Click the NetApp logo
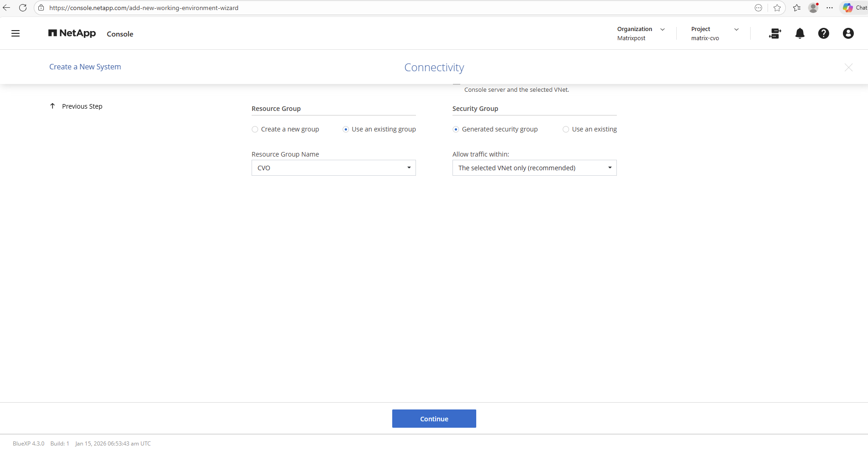This screenshot has width=868, height=451. 72,33
